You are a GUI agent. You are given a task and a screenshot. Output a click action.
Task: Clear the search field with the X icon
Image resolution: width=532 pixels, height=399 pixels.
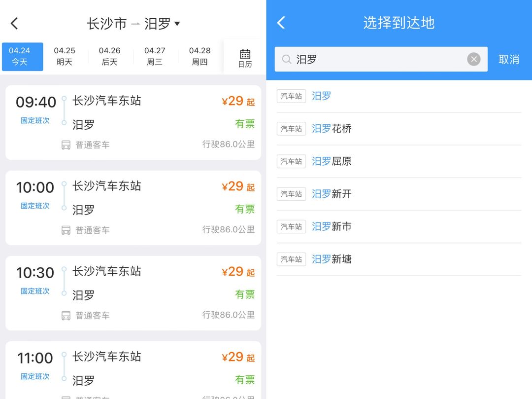click(x=473, y=59)
